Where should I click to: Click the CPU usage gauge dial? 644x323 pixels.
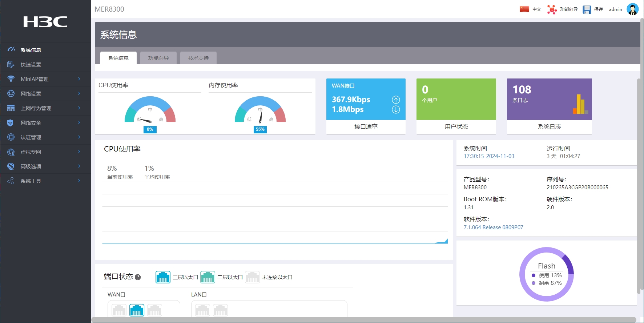click(150, 109)
